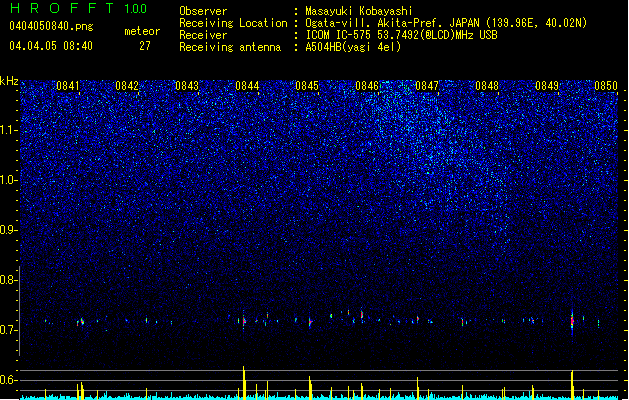The image size is (629, 400).
Task: Click the 0.7 frequency axis label
Action: coord(8,330)
